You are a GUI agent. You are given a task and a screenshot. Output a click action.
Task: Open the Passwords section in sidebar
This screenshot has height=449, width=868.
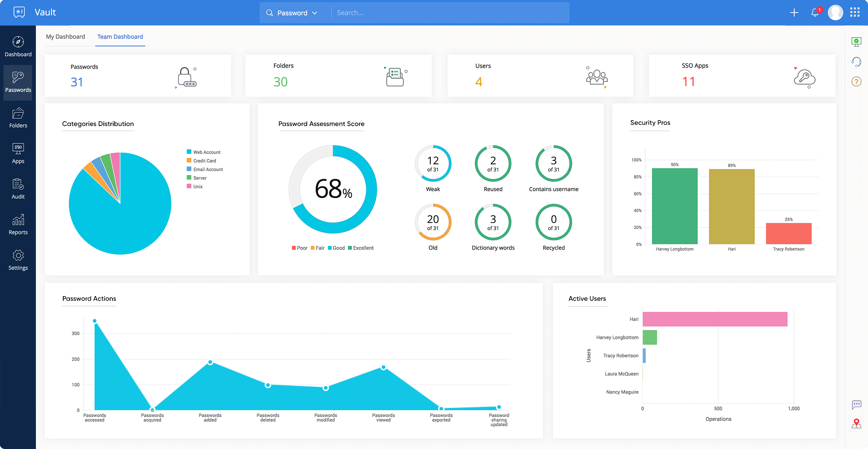pyautogui.click(x=18, y=81)
